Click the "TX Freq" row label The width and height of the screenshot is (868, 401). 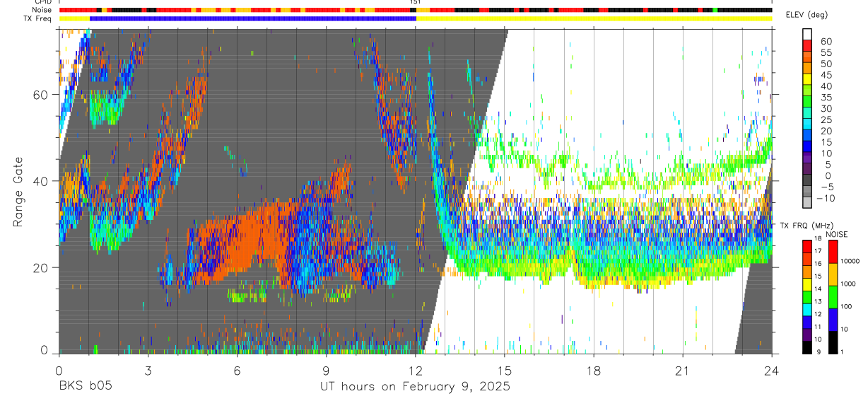click(39, 18)
